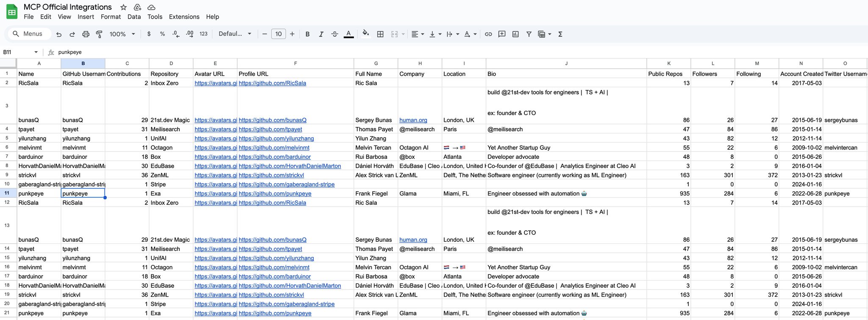
Task: Open the Data menu
Action: tap(134, 17)
